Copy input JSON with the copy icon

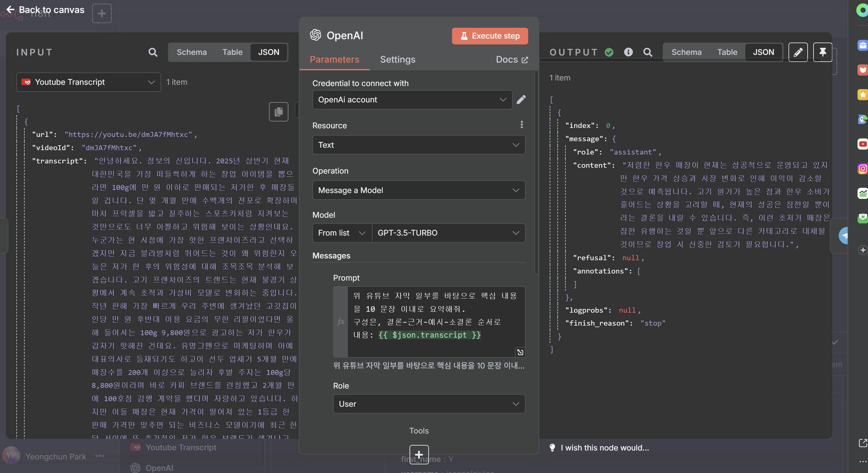(x=278, y=112)
